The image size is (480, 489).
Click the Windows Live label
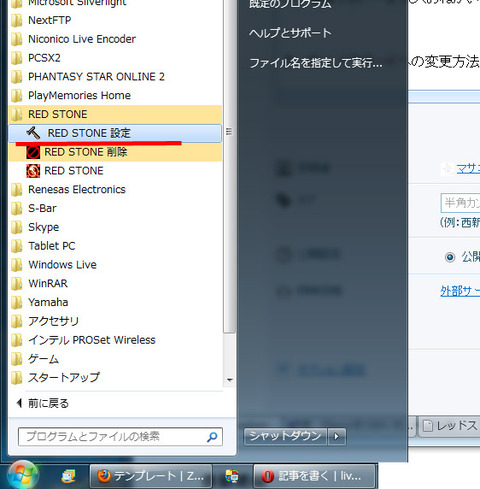pos(62,265)
